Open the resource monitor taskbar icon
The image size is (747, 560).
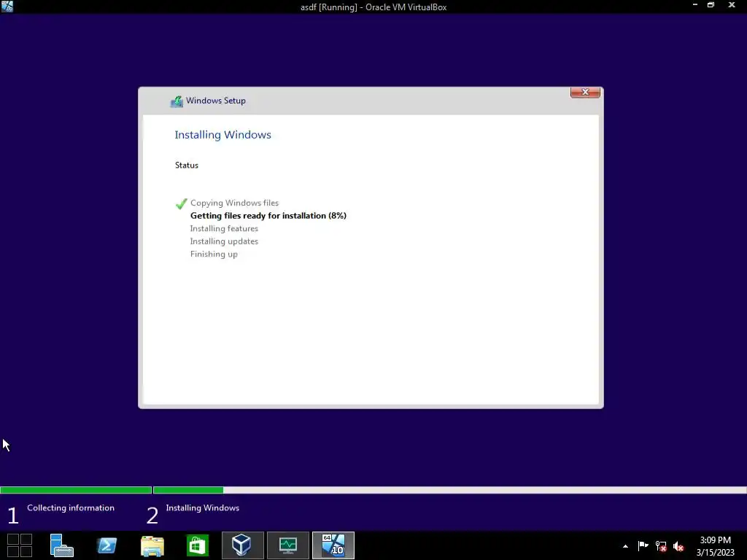tap(287, 545)
